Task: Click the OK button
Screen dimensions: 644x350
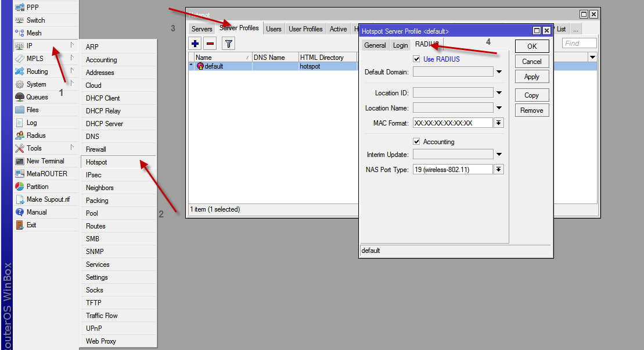Action: click(x=532, y=46)
